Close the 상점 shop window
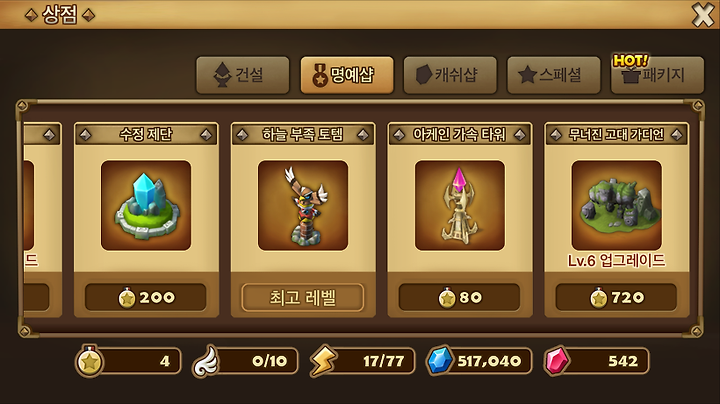Image resolution: width=720 pixels, height=404 pixels. click(703, 15)
